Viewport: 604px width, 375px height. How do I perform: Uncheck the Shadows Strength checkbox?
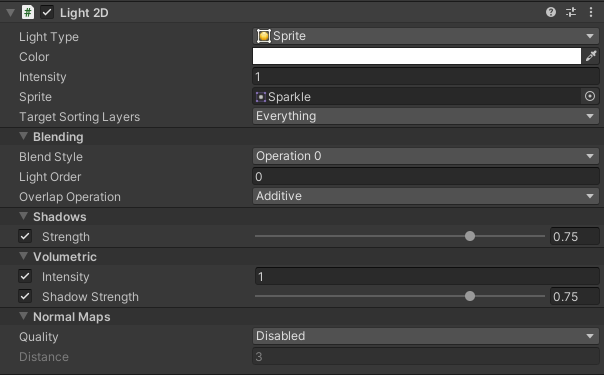pyautogui.click(x=25, y=236)
